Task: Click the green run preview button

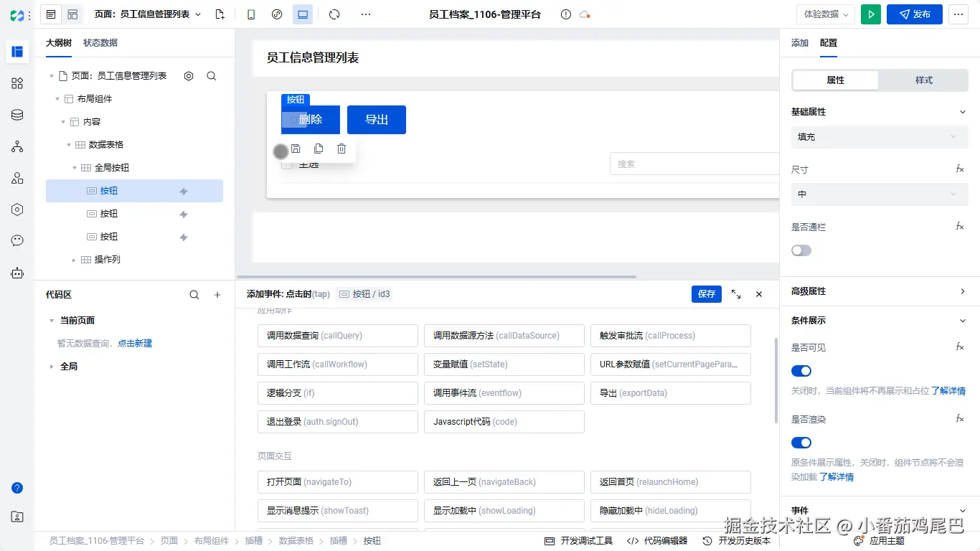Action: tap(871, 14)
